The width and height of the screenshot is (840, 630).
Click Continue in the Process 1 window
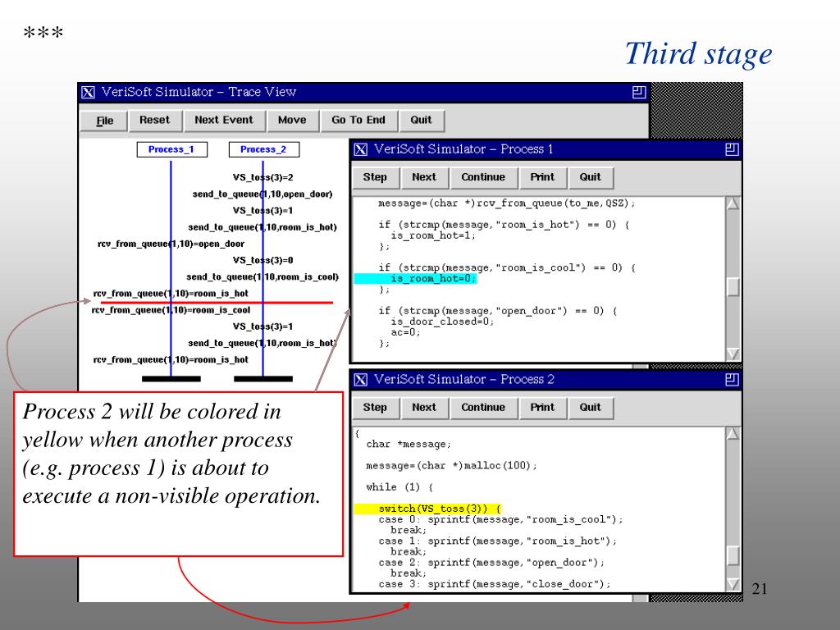point(483,177)
